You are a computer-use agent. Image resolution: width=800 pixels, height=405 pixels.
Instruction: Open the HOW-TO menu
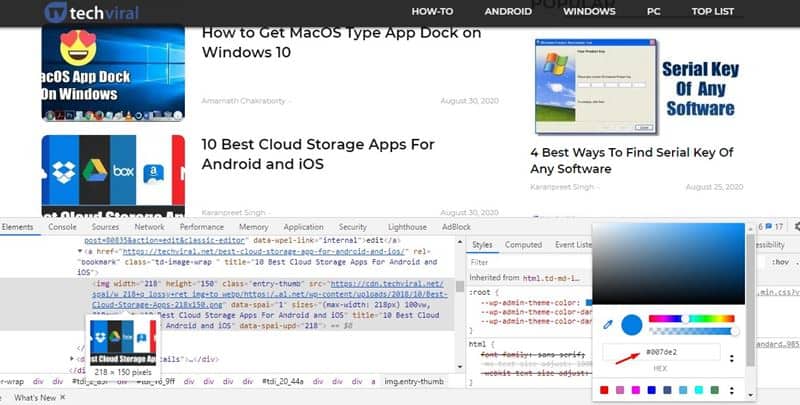tap(432, 11)
